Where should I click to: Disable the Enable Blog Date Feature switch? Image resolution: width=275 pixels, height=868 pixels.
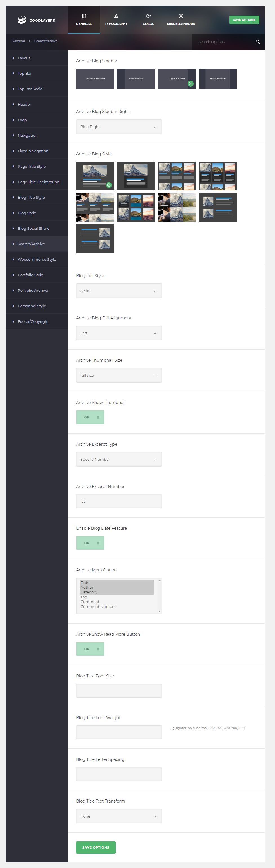point(90,543)
